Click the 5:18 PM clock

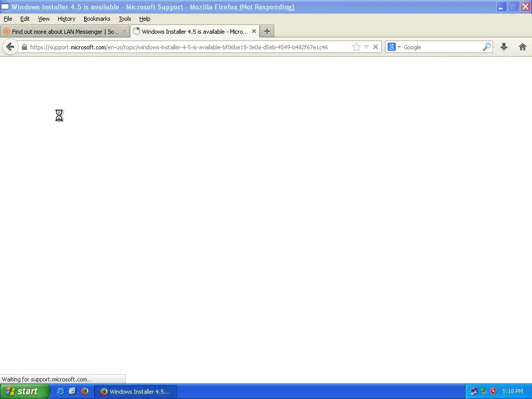(x=513, y=392)
